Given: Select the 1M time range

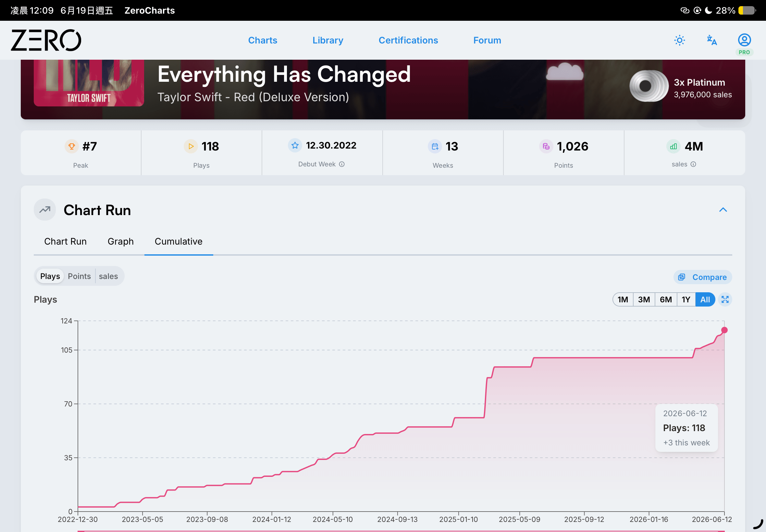Looking at the screenshot, I should 623,299.
